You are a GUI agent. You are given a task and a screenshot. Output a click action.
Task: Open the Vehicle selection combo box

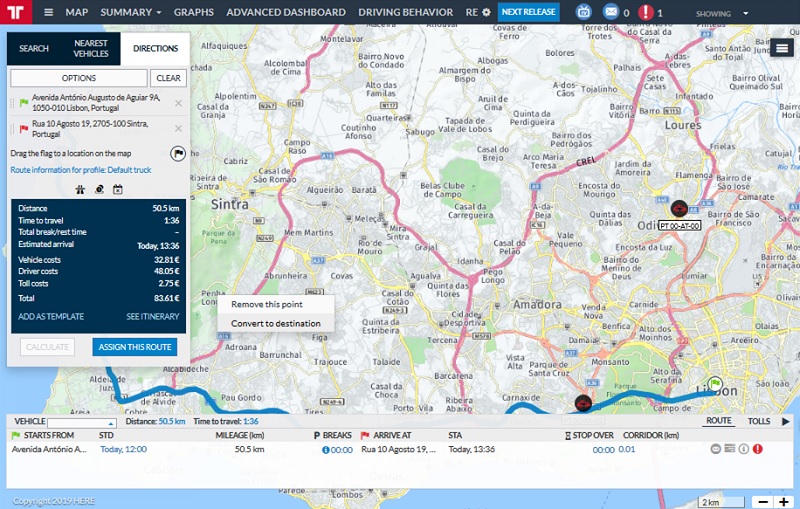pyautogui.click(x=82, y=423)
